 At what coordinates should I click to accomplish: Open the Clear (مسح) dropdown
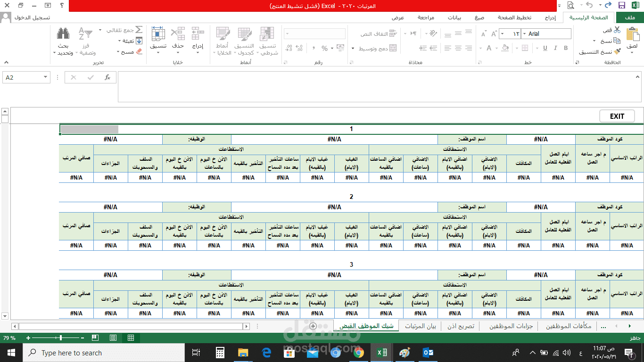tap(130, 52)
